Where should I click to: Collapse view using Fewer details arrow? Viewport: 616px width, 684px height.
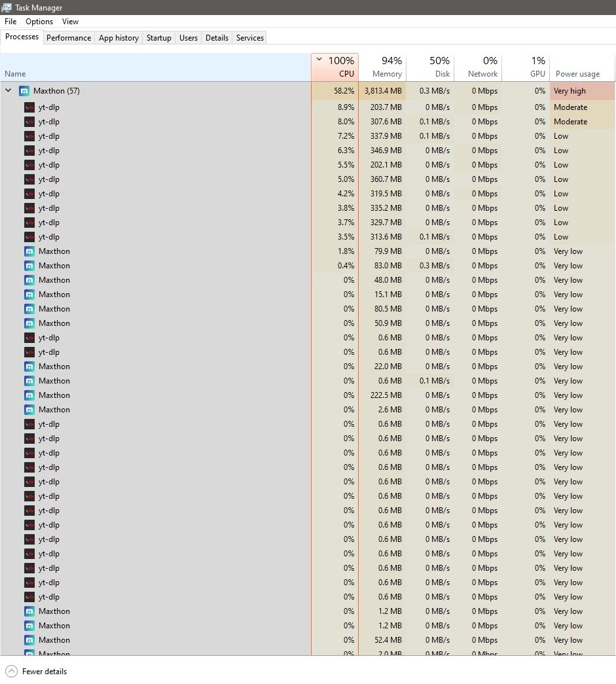tap(11, 671)
